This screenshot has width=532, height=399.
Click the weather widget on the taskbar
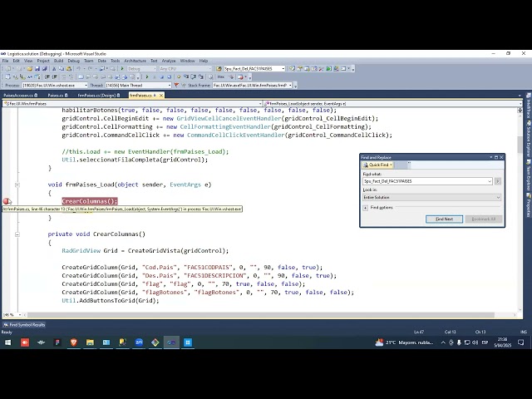405,342
